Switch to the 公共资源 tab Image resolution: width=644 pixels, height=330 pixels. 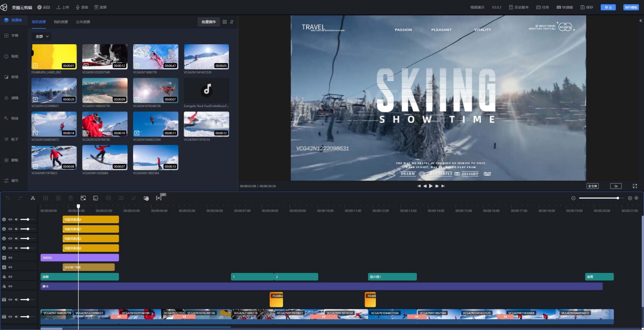tap(83, 22)
